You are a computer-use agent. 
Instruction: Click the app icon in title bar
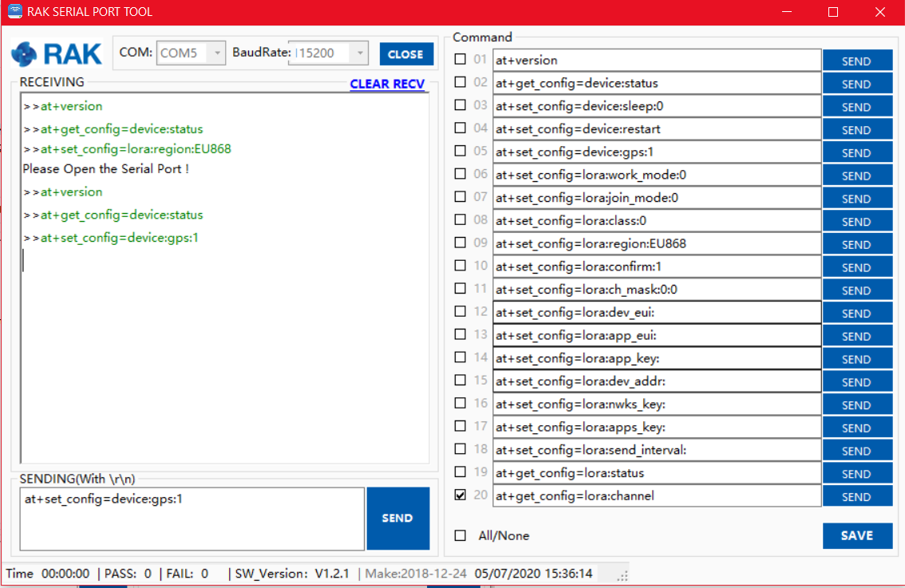coord(14,12)
